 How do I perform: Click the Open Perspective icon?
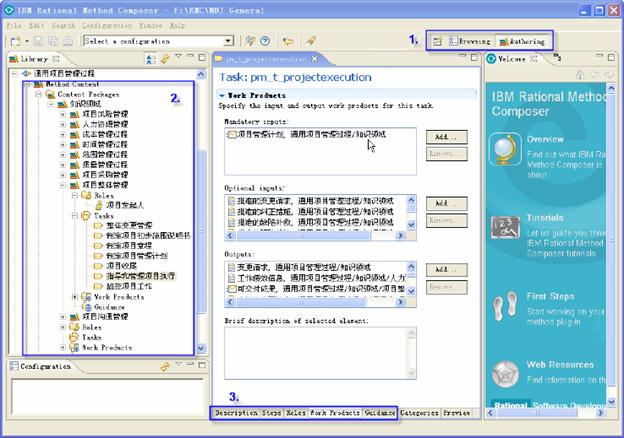[437, 41]
